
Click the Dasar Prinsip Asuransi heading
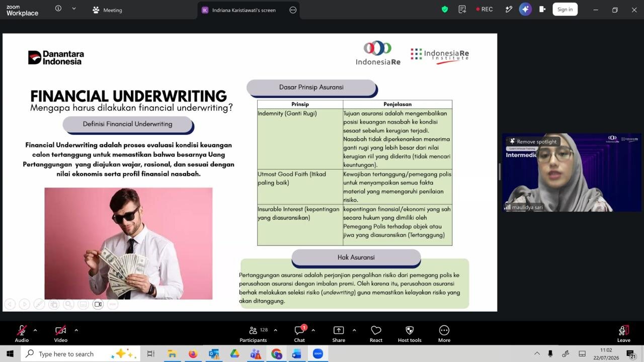click(x=311, y=87)
